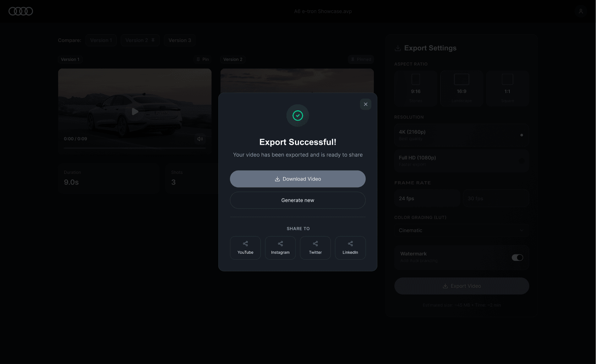
Task: Click the Export Settings download icon
Action: point(398,48)
